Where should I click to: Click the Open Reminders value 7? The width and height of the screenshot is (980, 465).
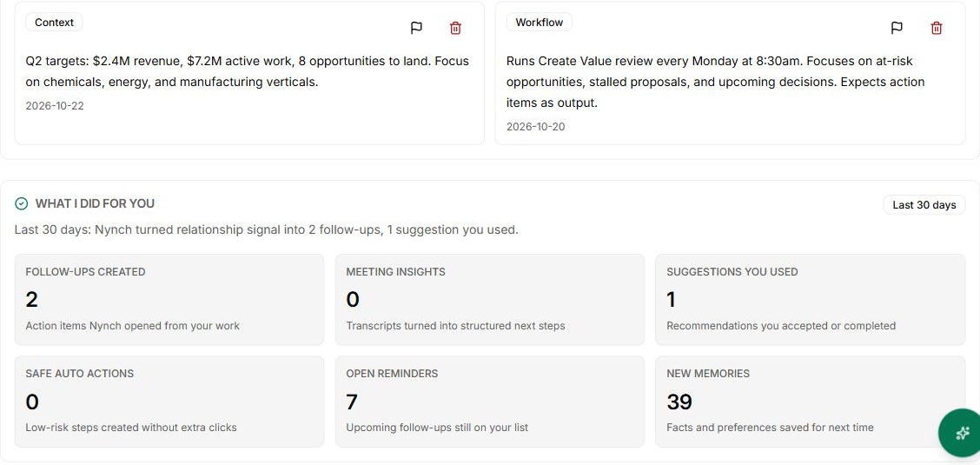352,402
